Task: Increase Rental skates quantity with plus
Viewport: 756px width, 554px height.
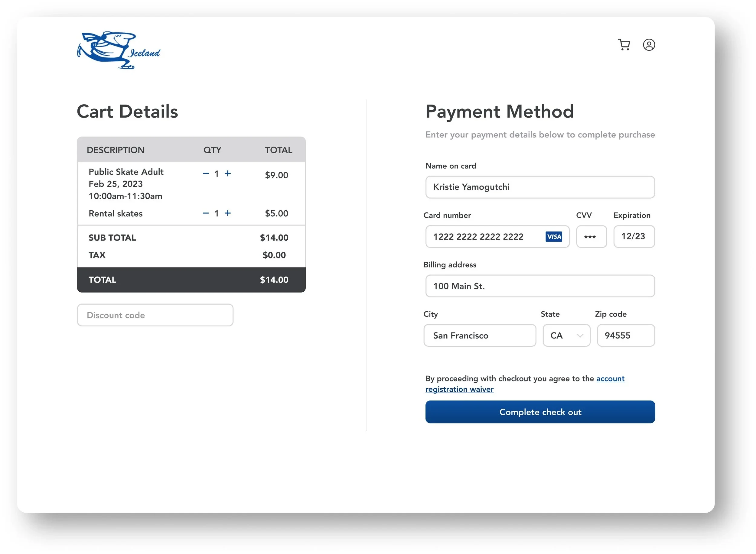Action: coord(228,213)
